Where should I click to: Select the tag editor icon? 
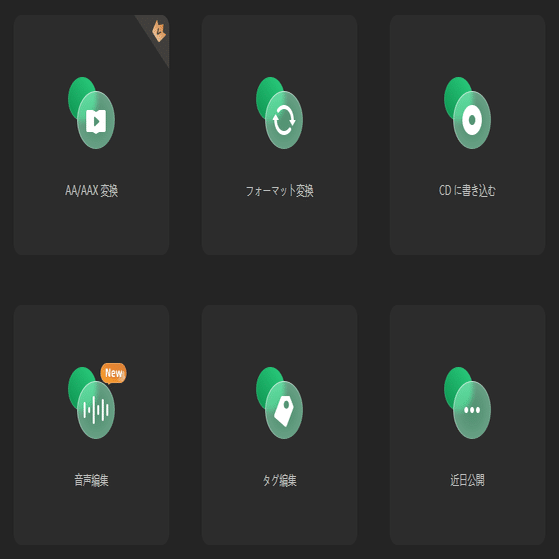coord(280,403)
